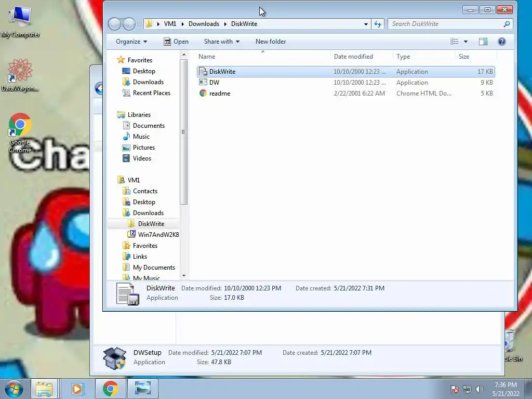Viewport: 532px width, 399px height.
Task: Open the Organize dropdown menu
Action: point(131,42)
